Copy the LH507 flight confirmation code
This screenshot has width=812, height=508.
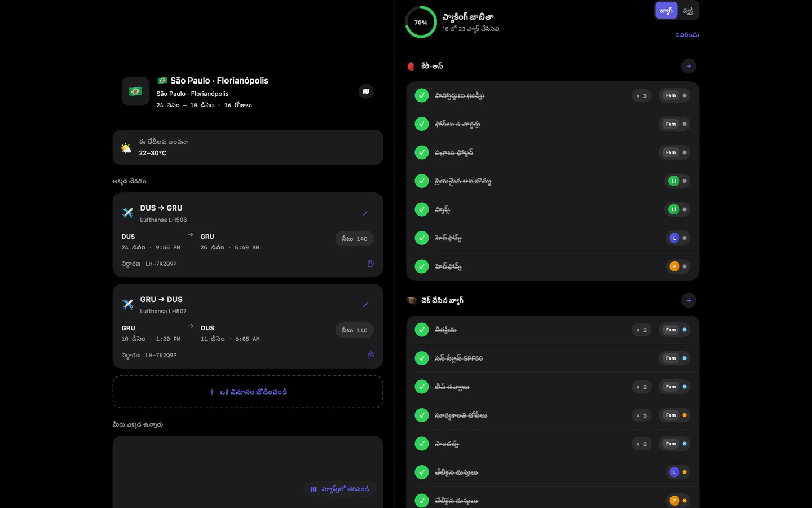tap(370, 355)
